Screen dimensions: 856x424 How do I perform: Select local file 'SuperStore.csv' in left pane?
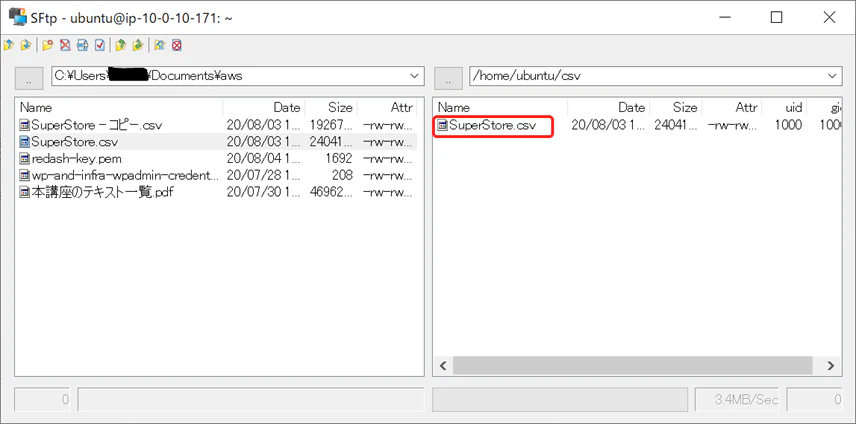pos(68,142)
